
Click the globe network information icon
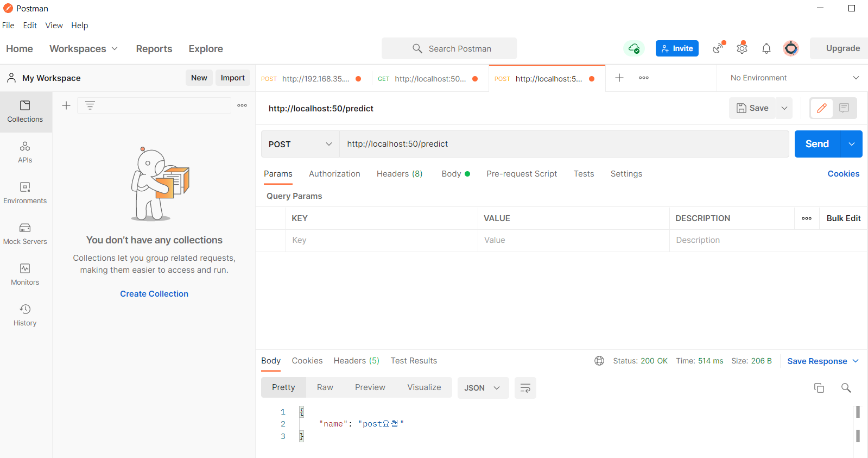pyautogui.click(x=599, y=361)
